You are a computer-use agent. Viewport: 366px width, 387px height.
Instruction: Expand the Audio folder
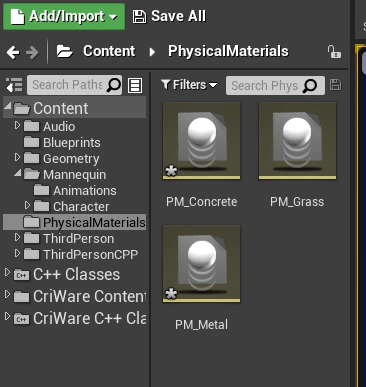[17, 125]
